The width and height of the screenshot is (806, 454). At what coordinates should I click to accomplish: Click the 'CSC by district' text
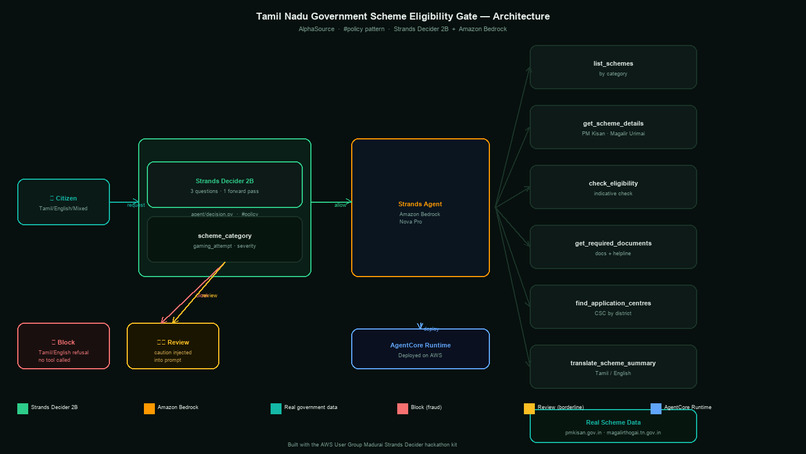613,314
